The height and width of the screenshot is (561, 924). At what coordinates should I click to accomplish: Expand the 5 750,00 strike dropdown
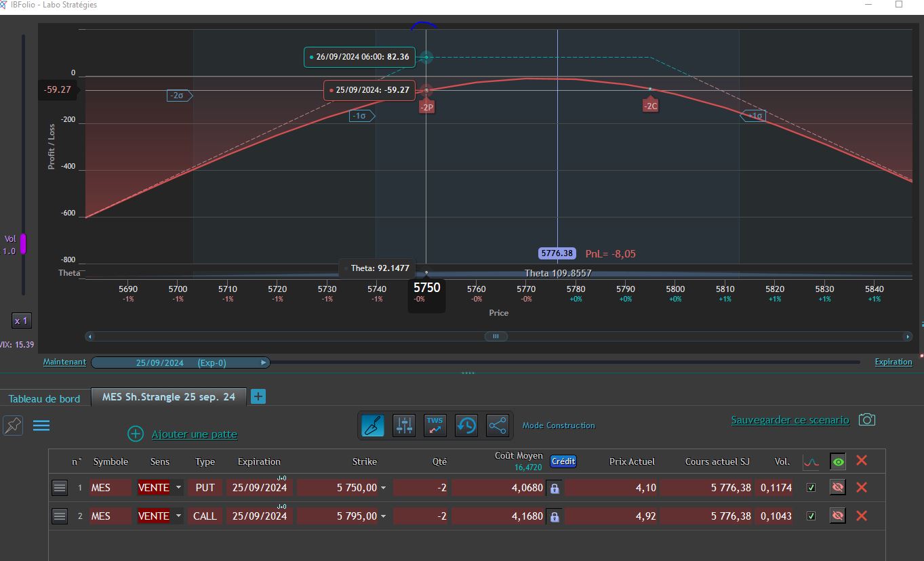coord(383,487)
